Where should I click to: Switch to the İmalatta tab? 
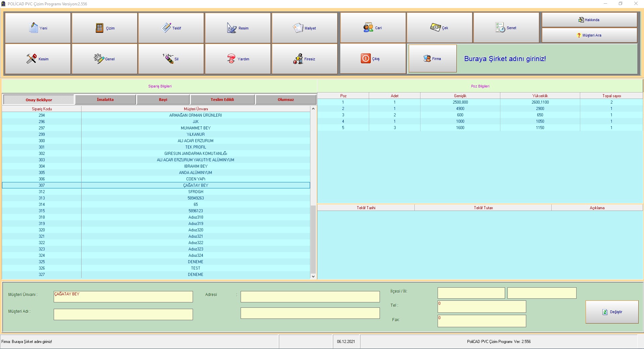pos(105,100)
